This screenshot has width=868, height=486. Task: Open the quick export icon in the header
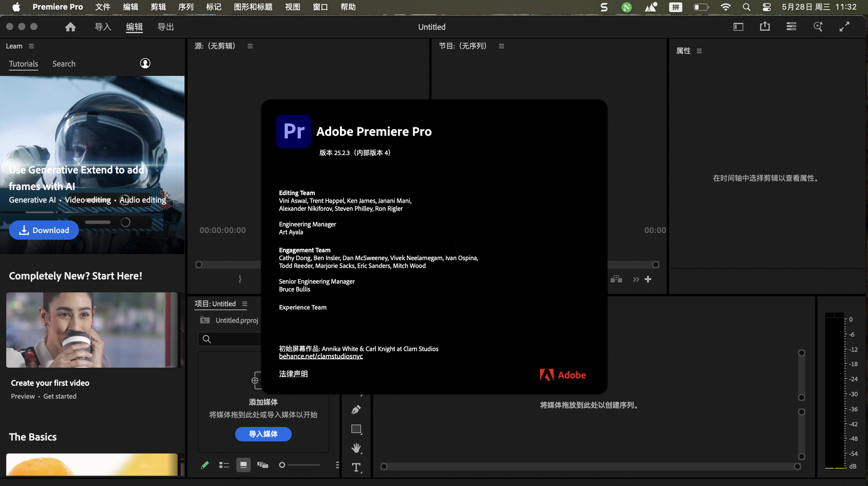[x=764, y=27]
